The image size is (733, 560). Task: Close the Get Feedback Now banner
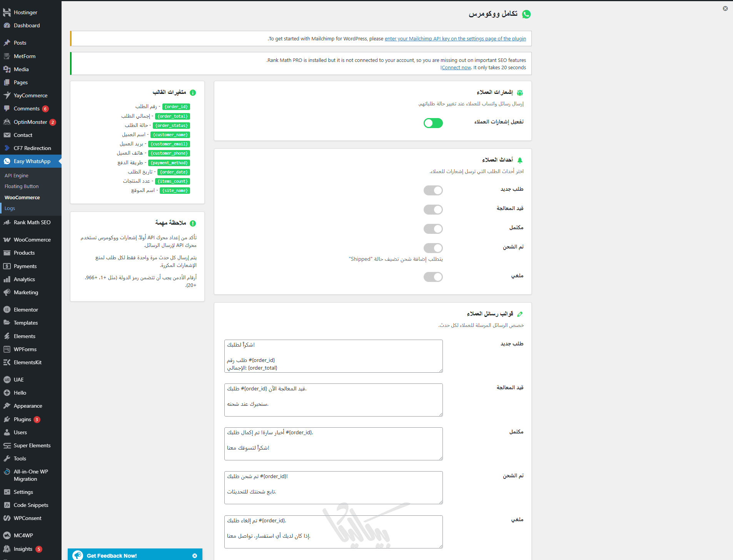[195, 556]
